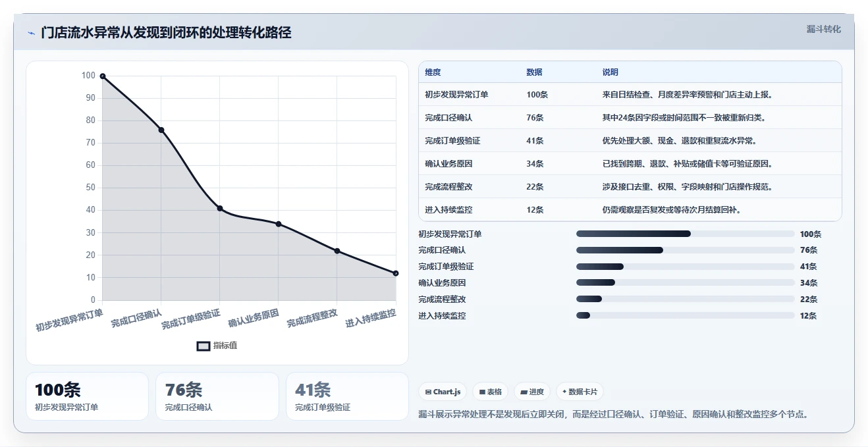868x447 pixels.
Task: Click description 已找到跨期、退款、补贴
Action: tap(688, 164)
